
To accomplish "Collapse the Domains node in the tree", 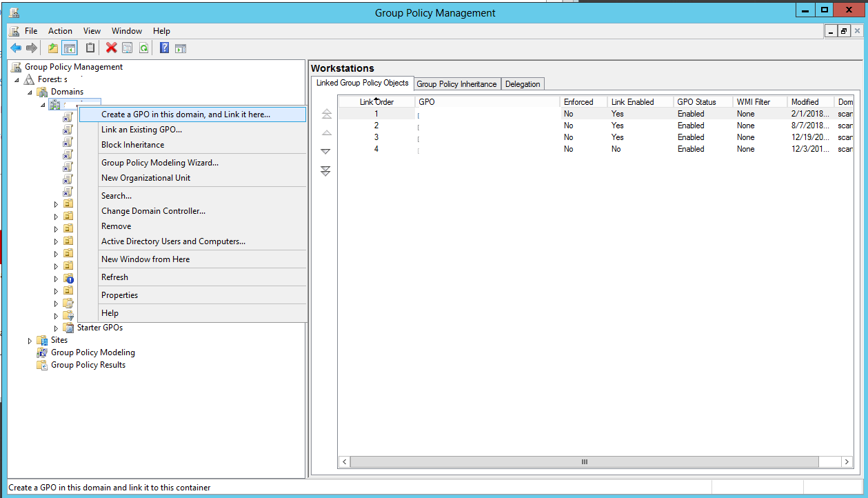I will click(x=30, y=92).
